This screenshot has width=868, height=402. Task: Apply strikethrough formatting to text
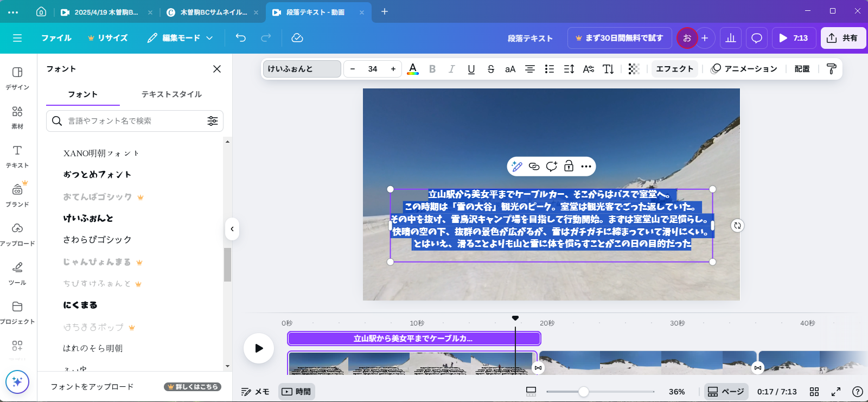(x=490, y=69)
